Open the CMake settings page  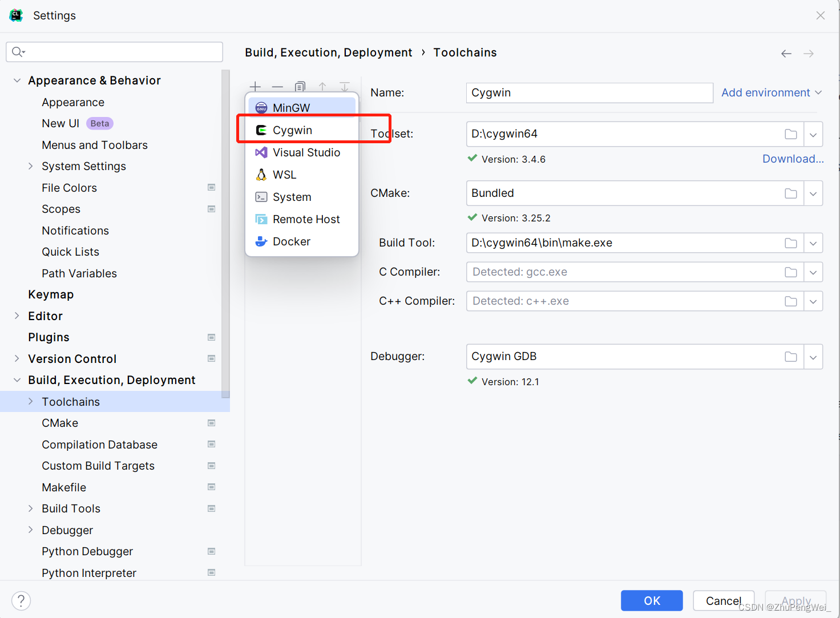point(60,423)
